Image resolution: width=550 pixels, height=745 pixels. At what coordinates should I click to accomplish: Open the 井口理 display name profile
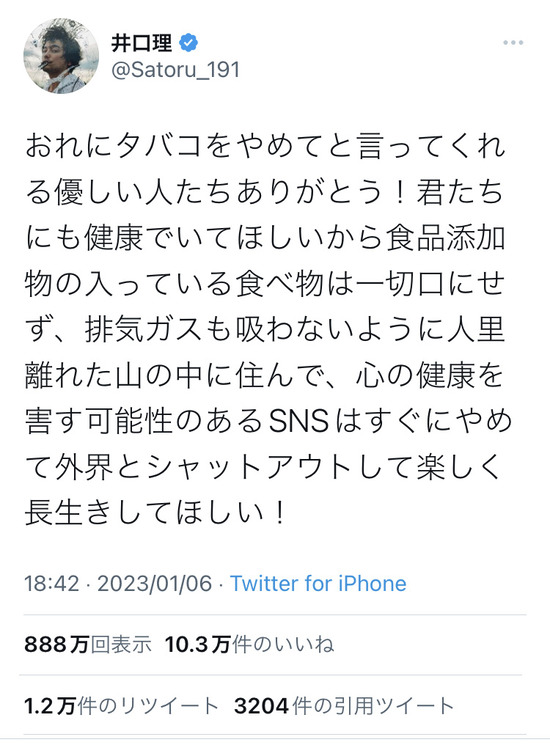pos(142,43)
